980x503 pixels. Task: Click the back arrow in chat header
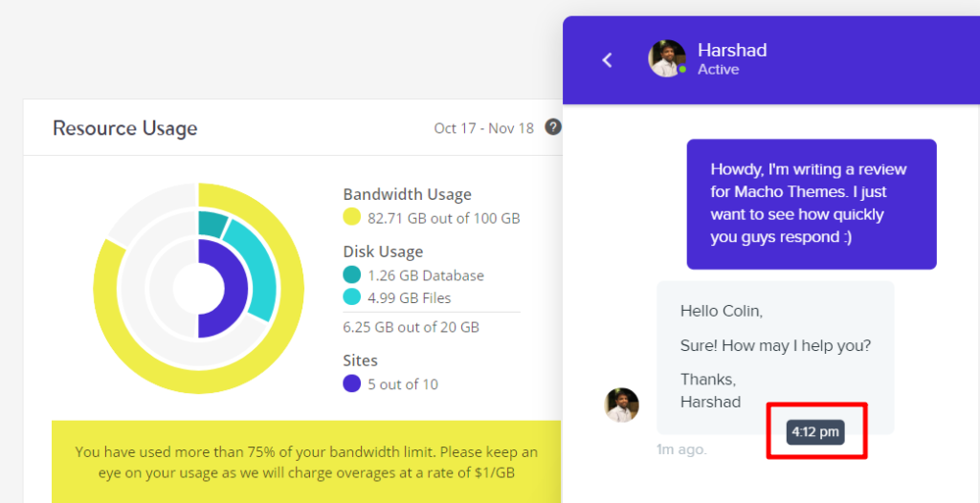tap(607, 60)
